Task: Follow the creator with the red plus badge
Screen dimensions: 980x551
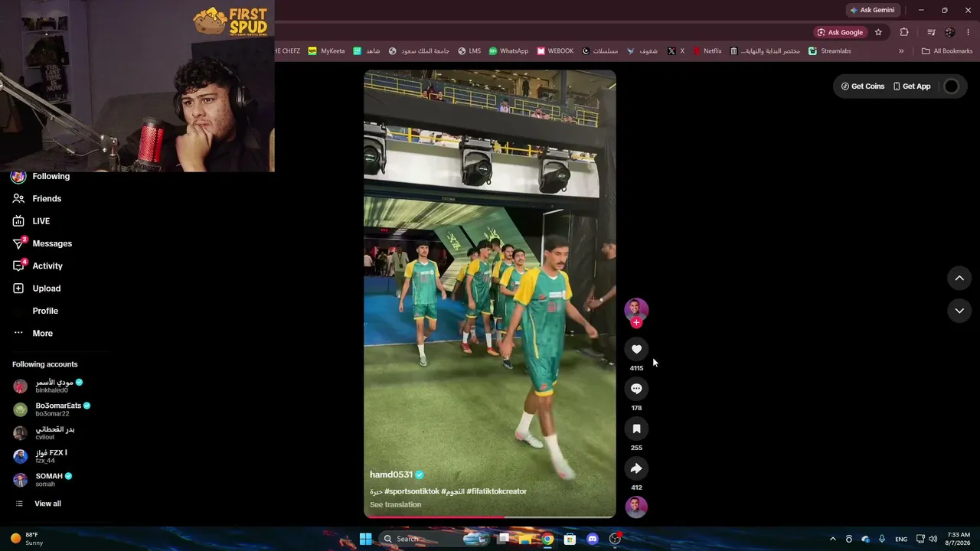Action: coord(636,323)
